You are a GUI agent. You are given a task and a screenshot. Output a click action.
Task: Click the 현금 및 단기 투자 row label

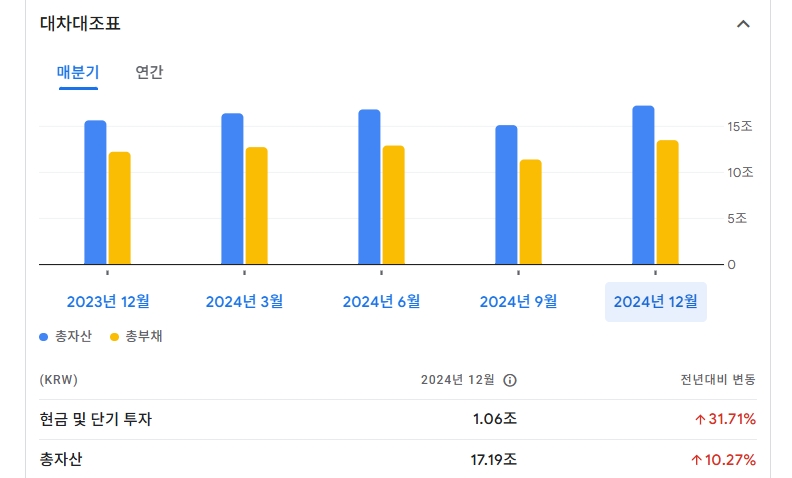click(95, 419)
